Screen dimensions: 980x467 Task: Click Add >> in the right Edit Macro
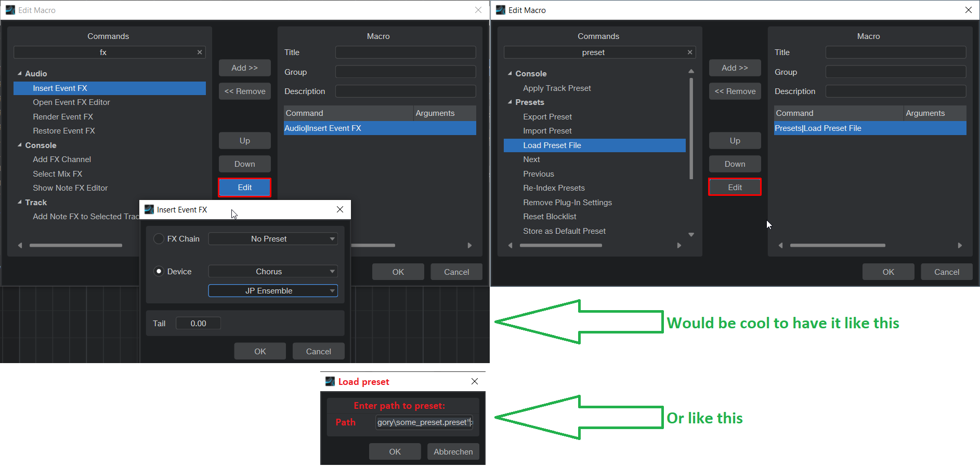click(735, 68)
